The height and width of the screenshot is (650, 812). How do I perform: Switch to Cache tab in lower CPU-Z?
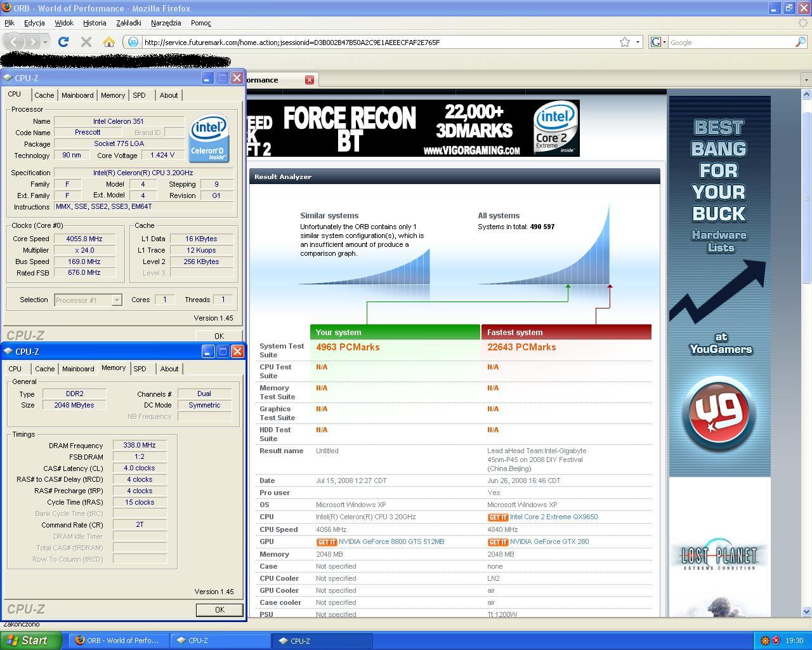tap(44, 369)
